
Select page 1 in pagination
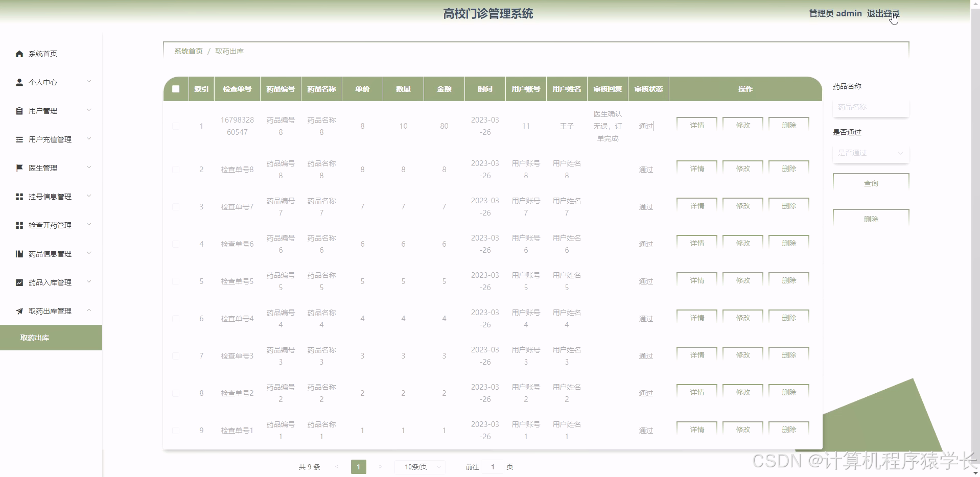pyautogui.click(x=359, y=467)
